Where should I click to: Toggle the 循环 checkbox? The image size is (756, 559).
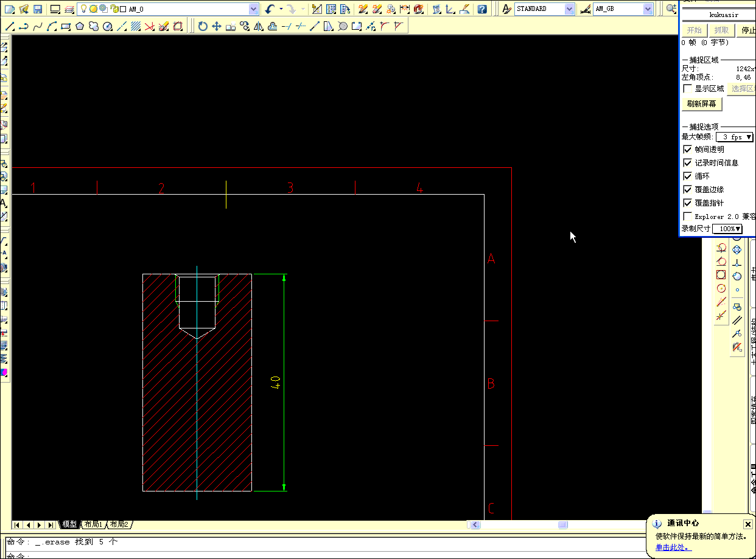coord(687,176)
